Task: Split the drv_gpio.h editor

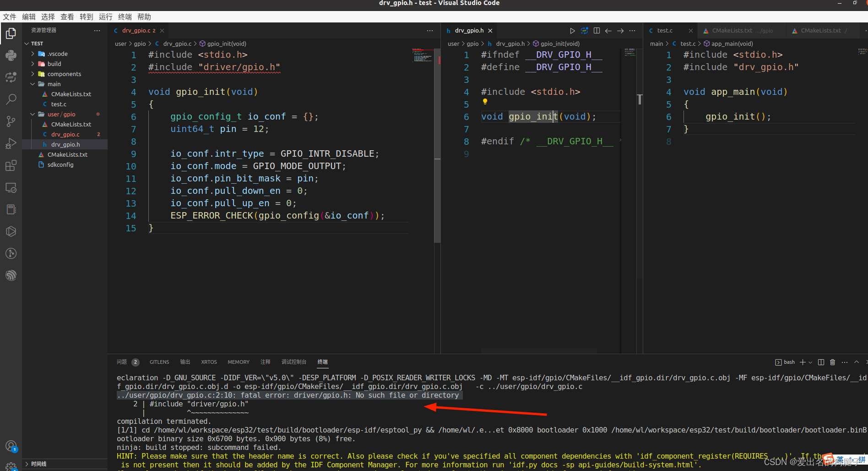Action: pos(597,31)
